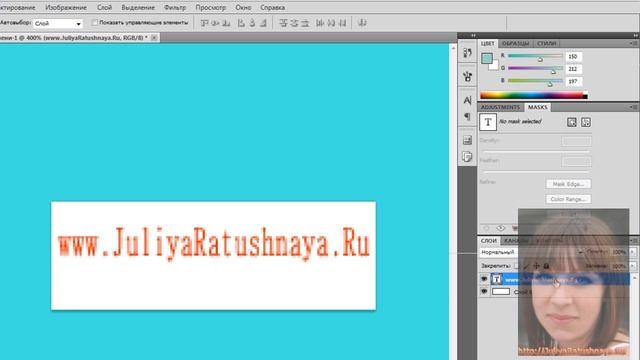Collapse right panels double arrows

click(x=636, y=36)
